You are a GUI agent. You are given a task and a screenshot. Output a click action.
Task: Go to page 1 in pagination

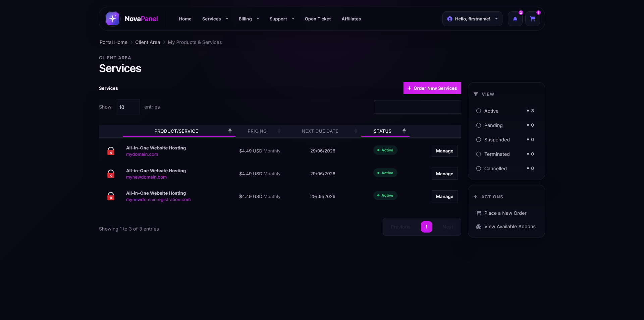(x=427, y=227)
